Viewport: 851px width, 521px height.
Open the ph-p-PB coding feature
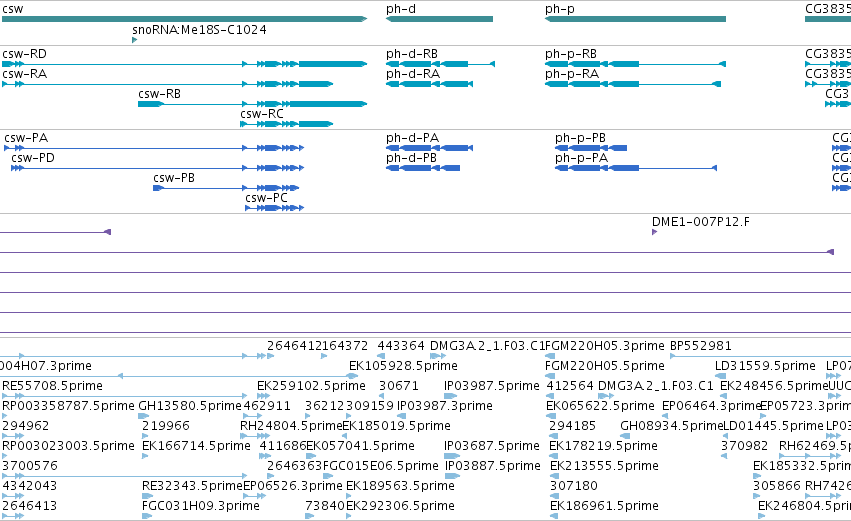coord(591,148)
